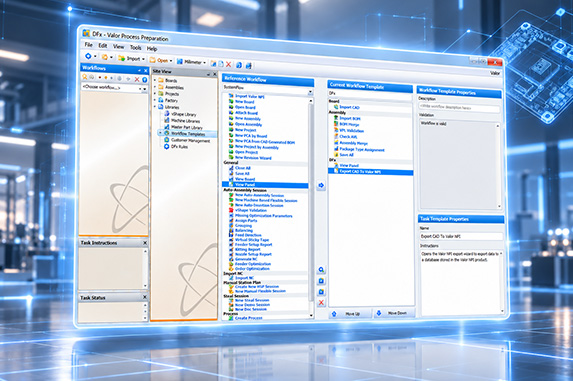
Task: Expand the Open dropdown arrow in toolbar
Action: (x=171, y=61)
